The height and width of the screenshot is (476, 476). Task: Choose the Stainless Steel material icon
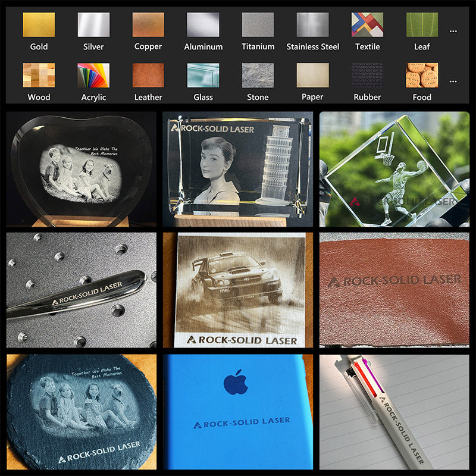click(x=312, y=25)
